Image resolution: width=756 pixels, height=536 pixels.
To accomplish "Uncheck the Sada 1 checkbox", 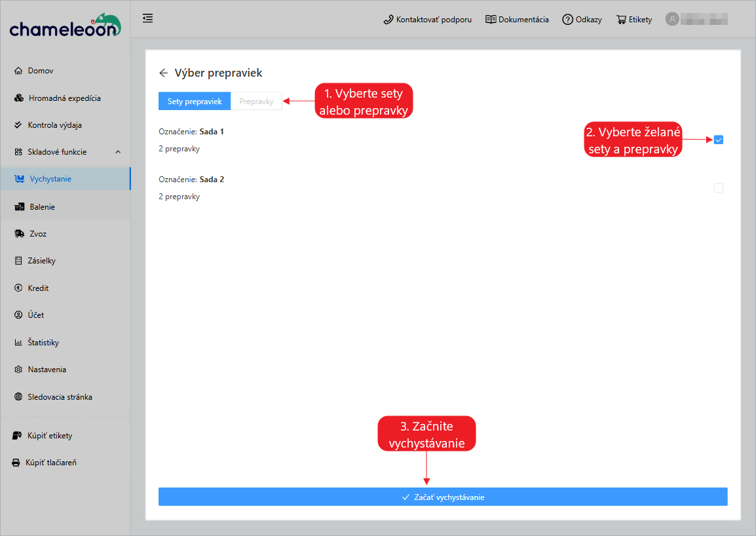I will [718, 140].
